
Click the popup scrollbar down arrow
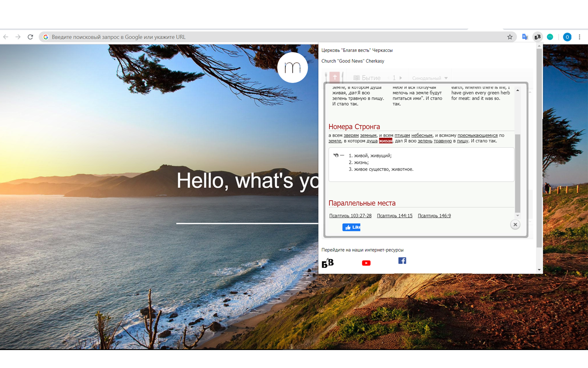tap(539, 270)
